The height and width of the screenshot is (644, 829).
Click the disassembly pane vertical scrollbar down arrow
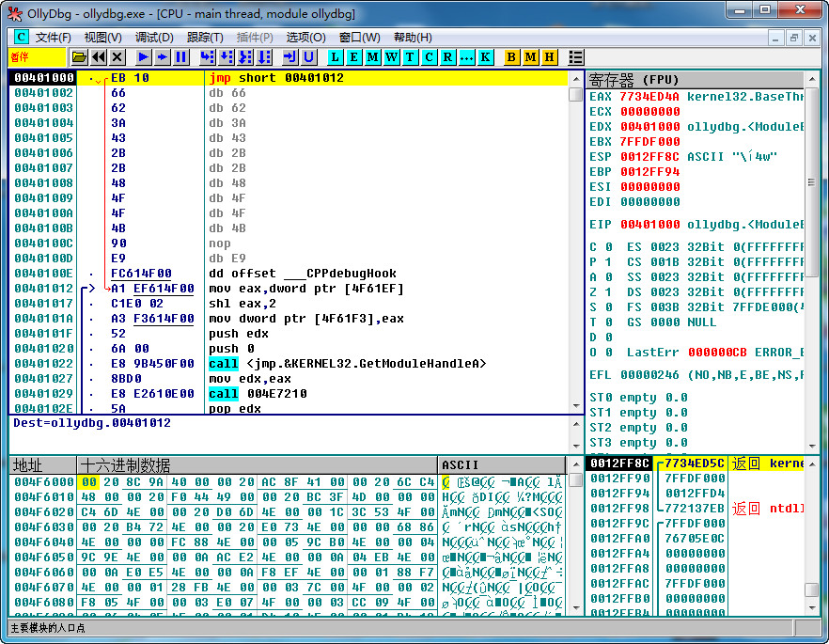pyautogui.click(x=575, y=406)
